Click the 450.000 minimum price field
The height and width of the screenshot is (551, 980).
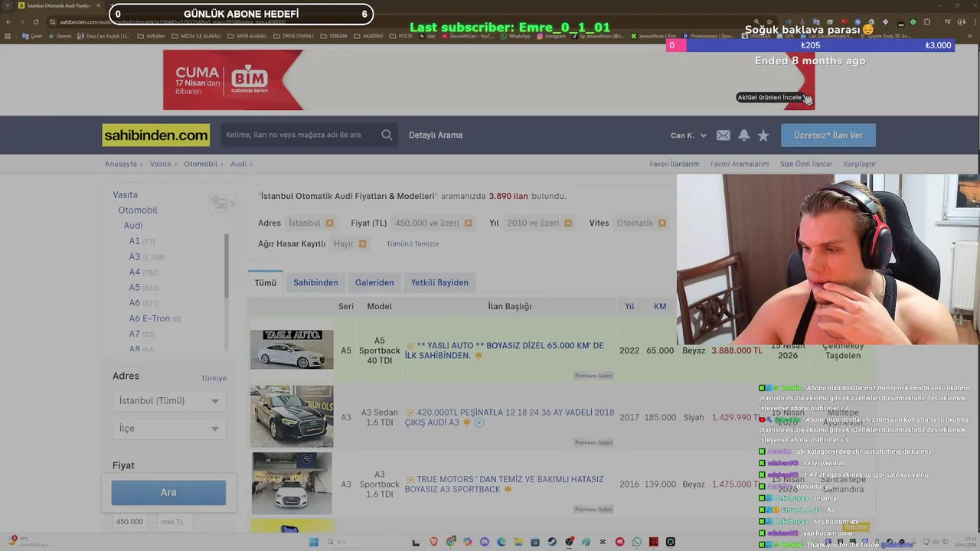(x=131, y=522)
